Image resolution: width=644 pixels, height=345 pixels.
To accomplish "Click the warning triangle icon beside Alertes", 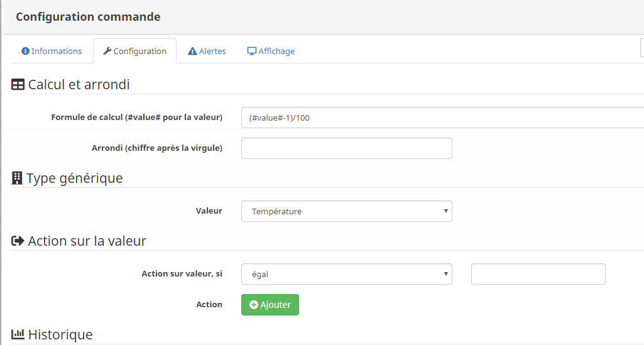I will (x=192, y=52).
